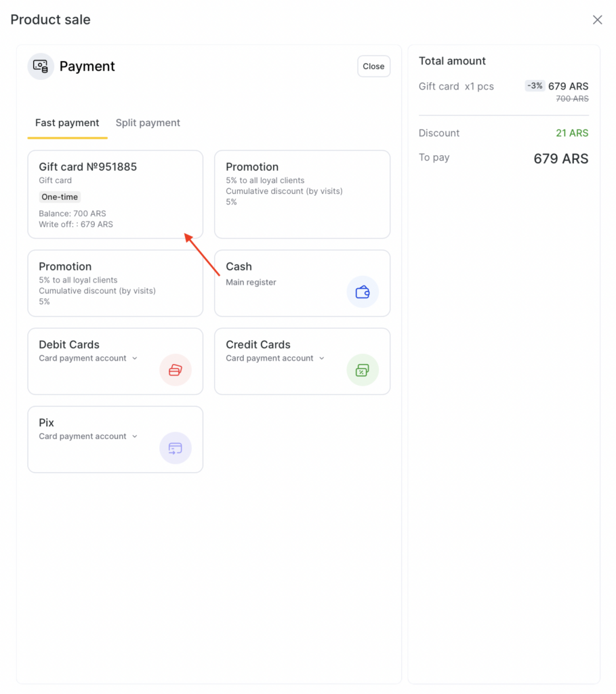Click the green 21 ARS discount value
Viewport: 616px width, 694px height.
572,133
